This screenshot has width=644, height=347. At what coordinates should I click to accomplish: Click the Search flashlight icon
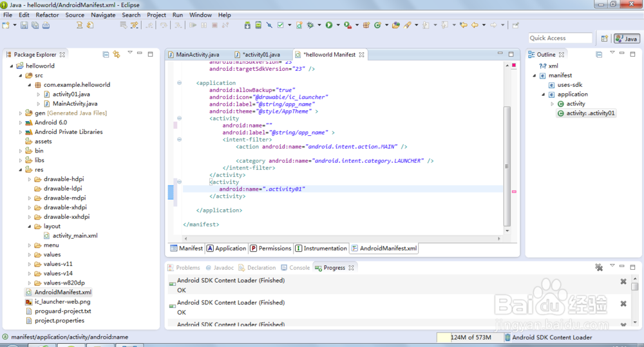click(408, 26)
